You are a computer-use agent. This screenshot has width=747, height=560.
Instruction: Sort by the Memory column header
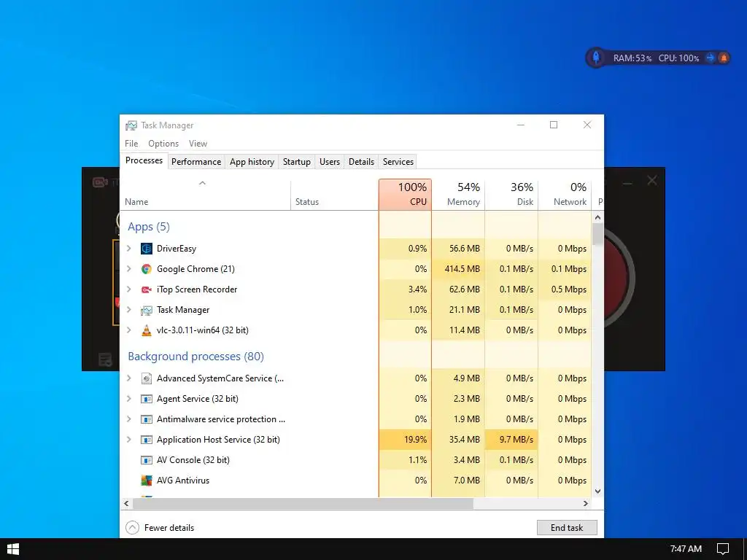[x=458, y=194]
